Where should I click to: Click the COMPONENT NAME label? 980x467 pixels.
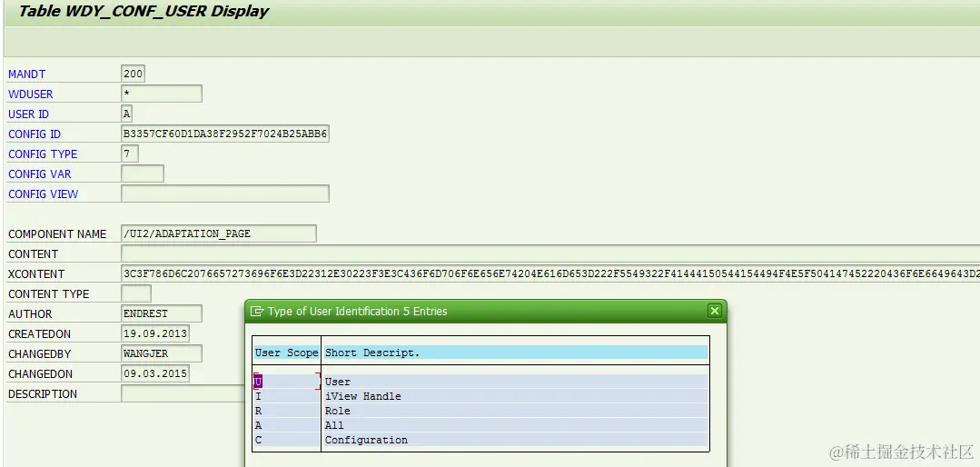coord(57,233)
